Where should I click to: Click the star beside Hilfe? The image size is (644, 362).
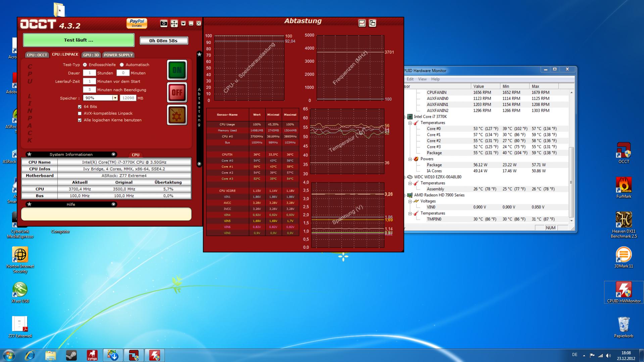(x=29, y=204)
